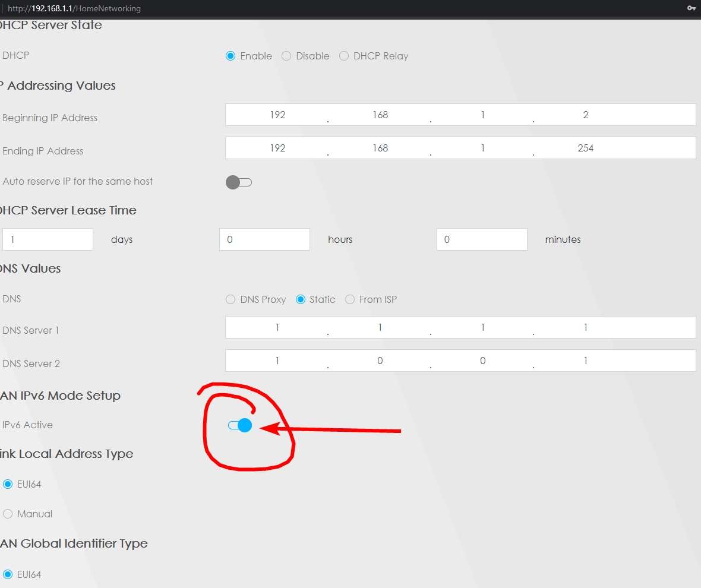Select Manual link local address type
The height and width of the screenshot is (588, 701).
click(8, 514)
